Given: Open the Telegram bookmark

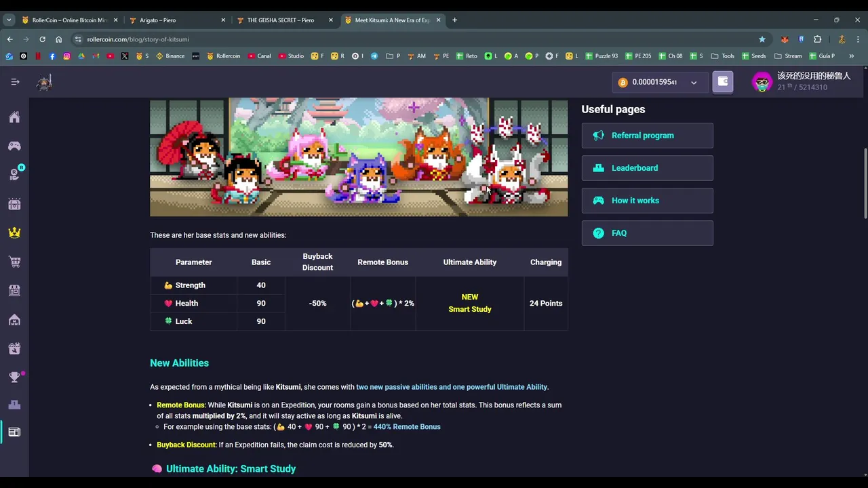Looking at the screenshot, I should click(374, 56).
